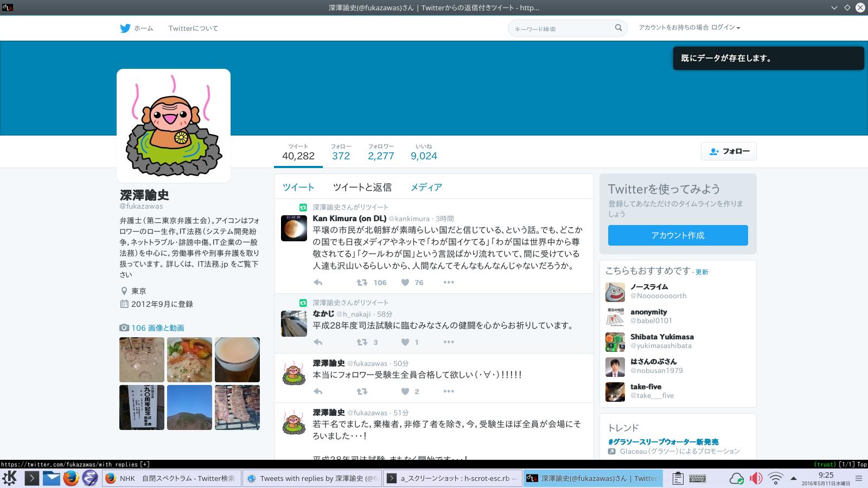Click the 更新 refresh suggestions link
The height and width of the screenshot is (488, 868).
702,272
